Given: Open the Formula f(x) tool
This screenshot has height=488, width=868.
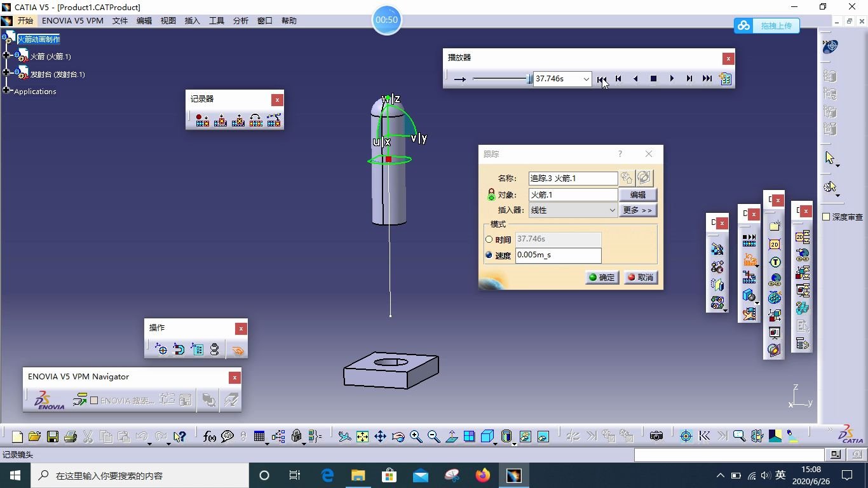Looking at the screenshot, I should pyautogui.click(x=210, y=437).
